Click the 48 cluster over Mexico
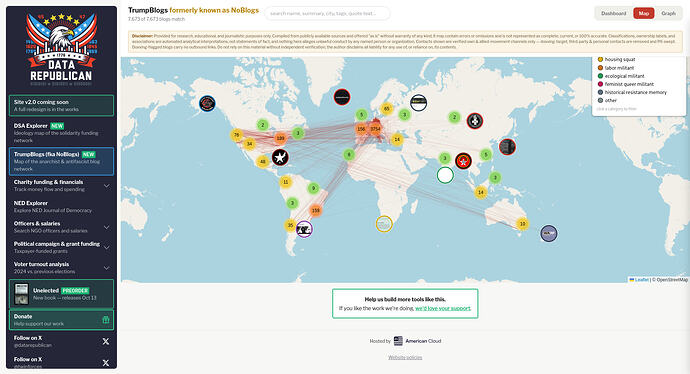Screen dimensions: 690x374 263,161
